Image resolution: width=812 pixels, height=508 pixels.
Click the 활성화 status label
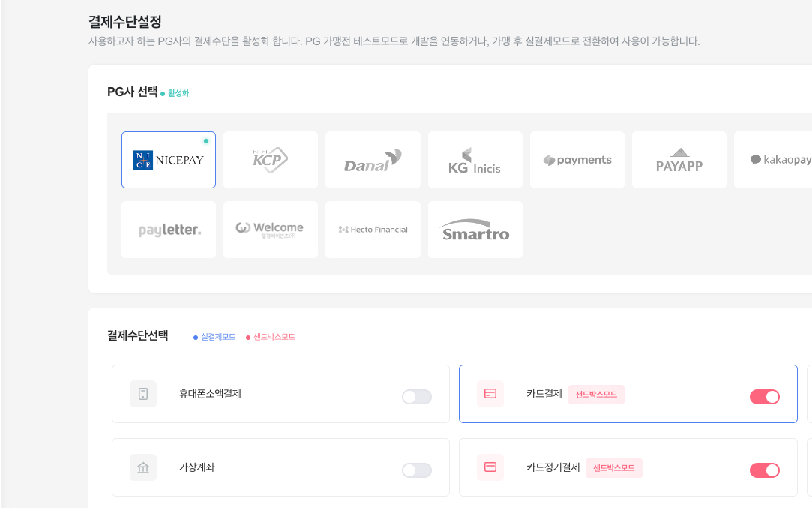point(178,93)
